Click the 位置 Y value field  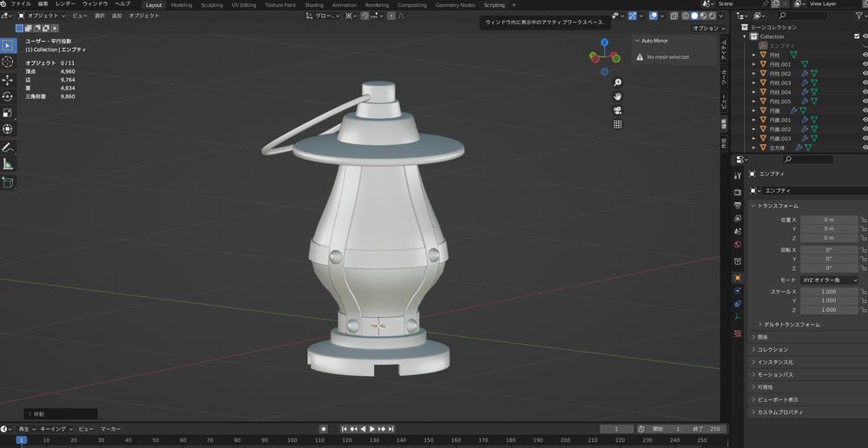(829, 228)
